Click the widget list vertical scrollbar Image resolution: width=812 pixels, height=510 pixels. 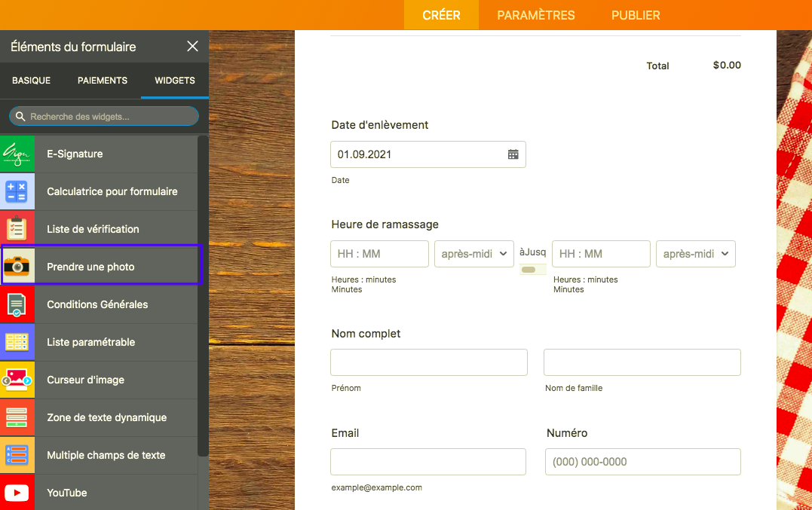tap(203, 294)
